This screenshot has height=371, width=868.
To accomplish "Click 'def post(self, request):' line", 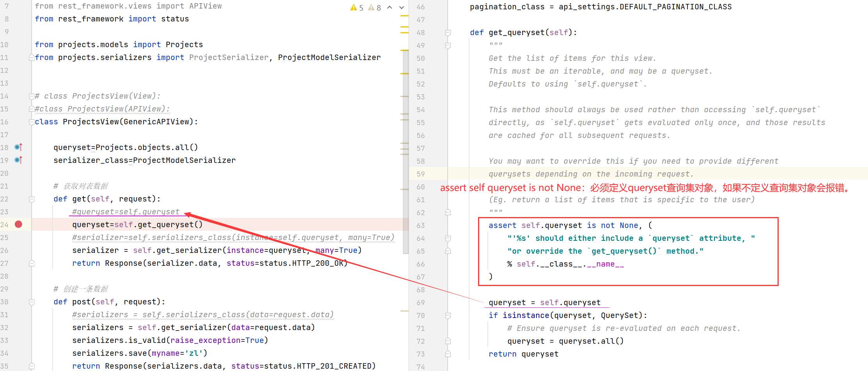I will coord(109,302).
